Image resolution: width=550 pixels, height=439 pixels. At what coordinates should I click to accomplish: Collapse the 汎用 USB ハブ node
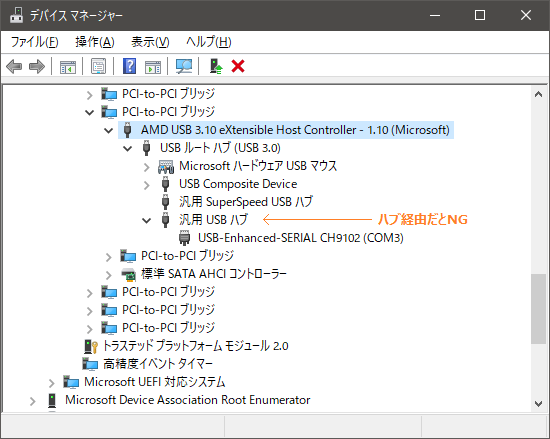coord(147,221)
